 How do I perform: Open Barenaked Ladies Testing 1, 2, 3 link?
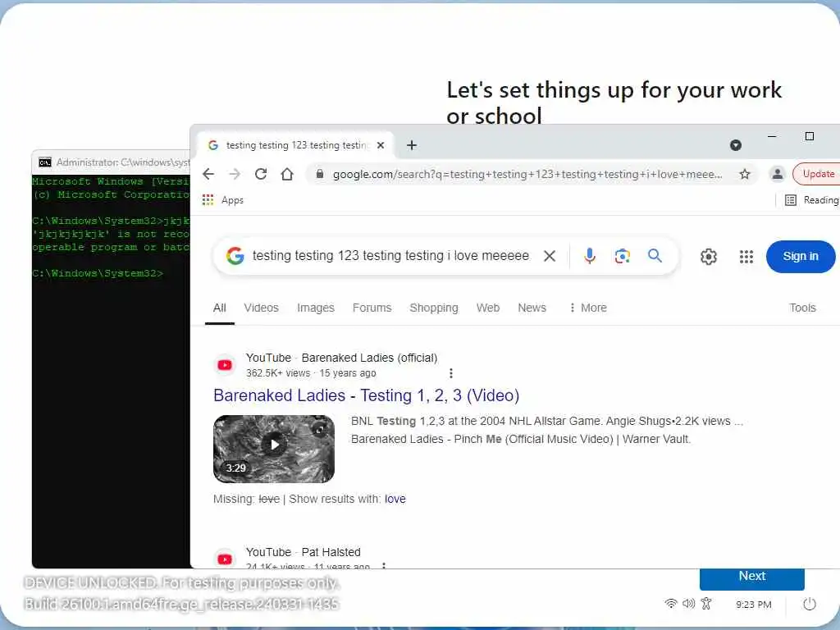click(x=367, y=395)
